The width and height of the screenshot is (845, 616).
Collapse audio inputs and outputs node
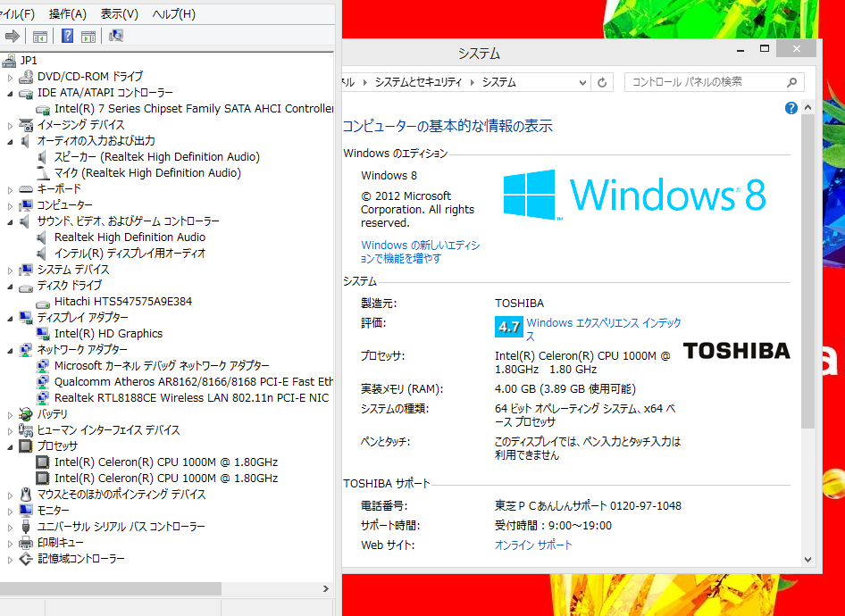10,142
